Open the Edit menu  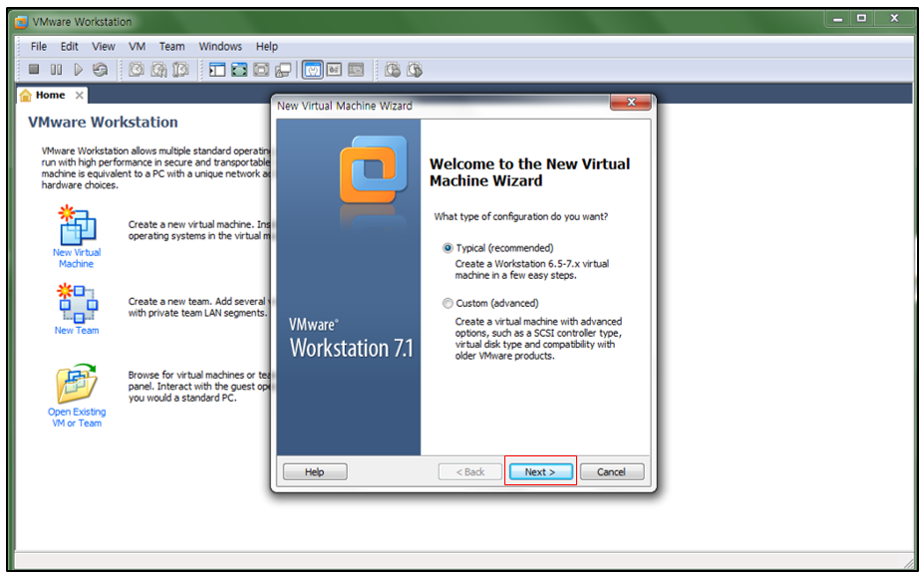pos(69,46)
